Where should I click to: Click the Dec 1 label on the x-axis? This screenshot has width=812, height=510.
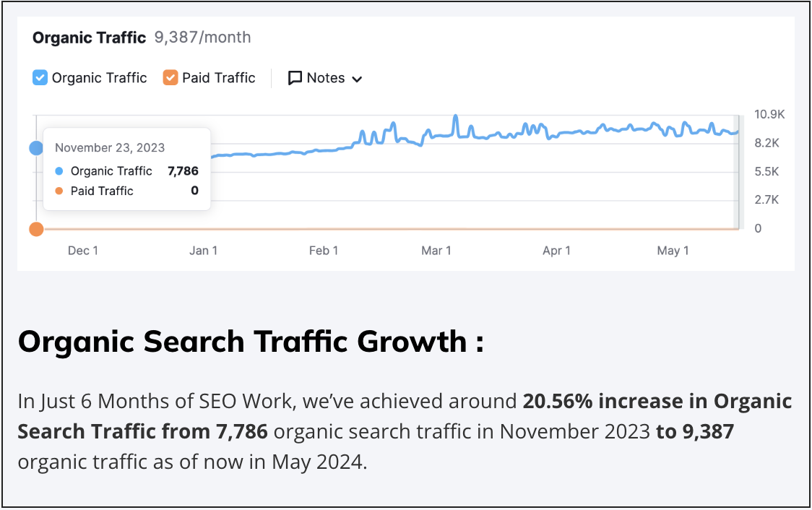(x=83, y=251)
